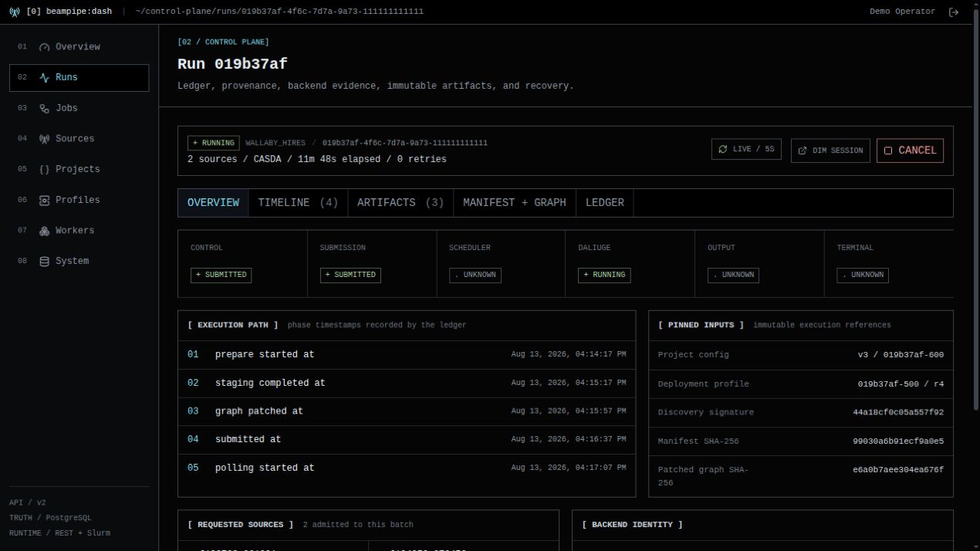Click the external-link icon in DIM SESSION

point(803,150)
